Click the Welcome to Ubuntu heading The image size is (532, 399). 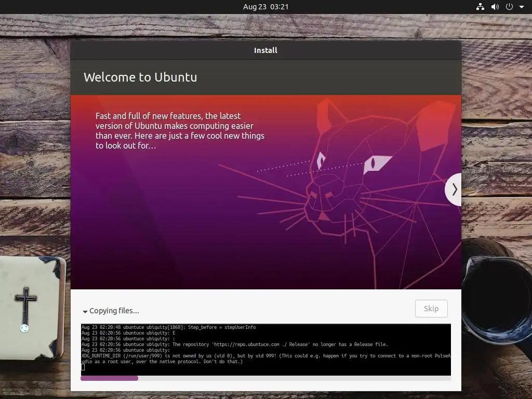tap(140, 77)
